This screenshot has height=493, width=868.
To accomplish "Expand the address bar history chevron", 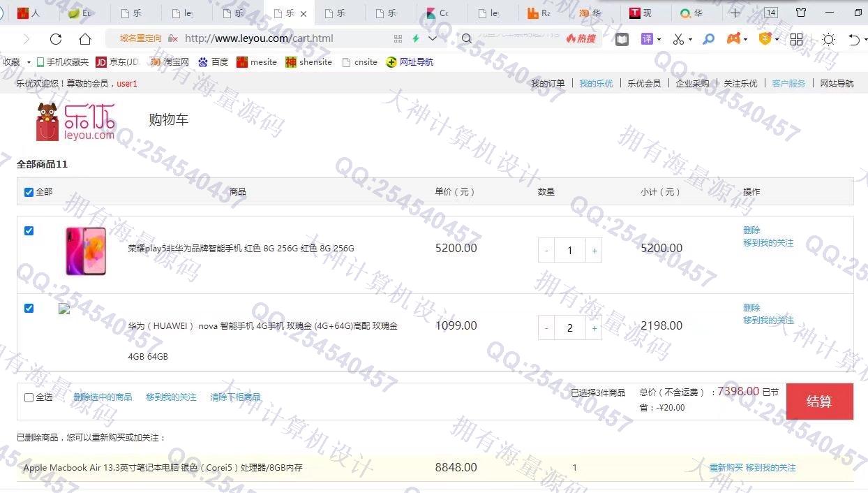I will click(x=433, y=39).
